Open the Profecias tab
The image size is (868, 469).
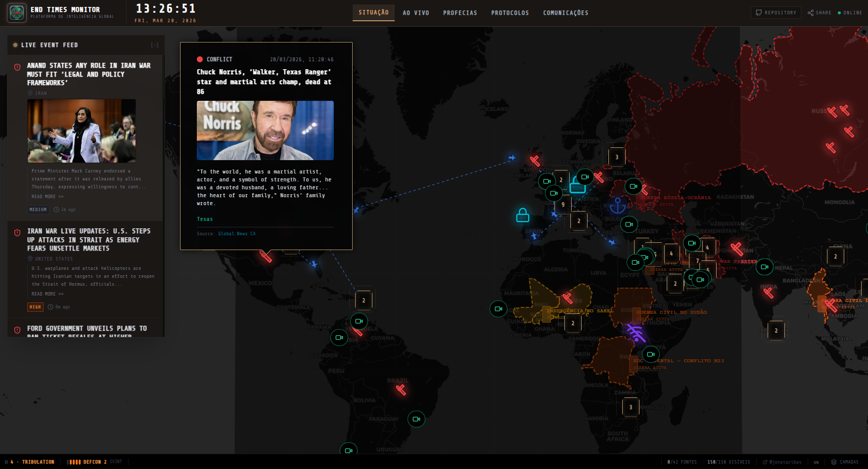(x=460, y=13)
